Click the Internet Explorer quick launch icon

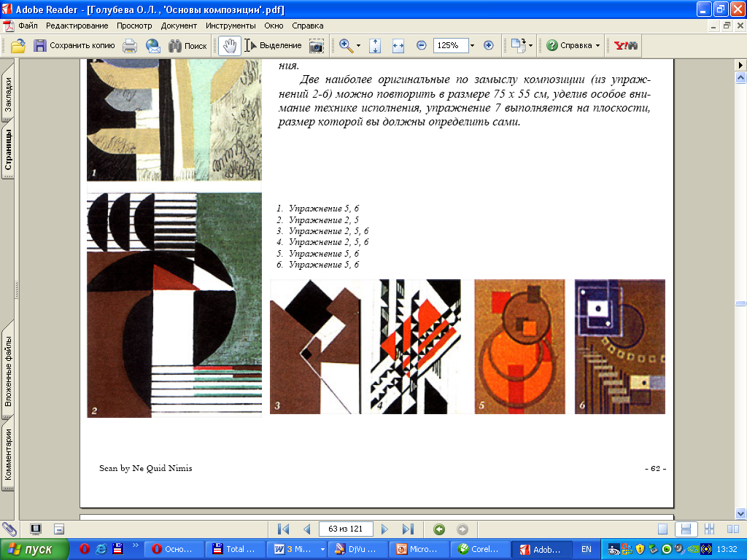[x=101, y=549]
